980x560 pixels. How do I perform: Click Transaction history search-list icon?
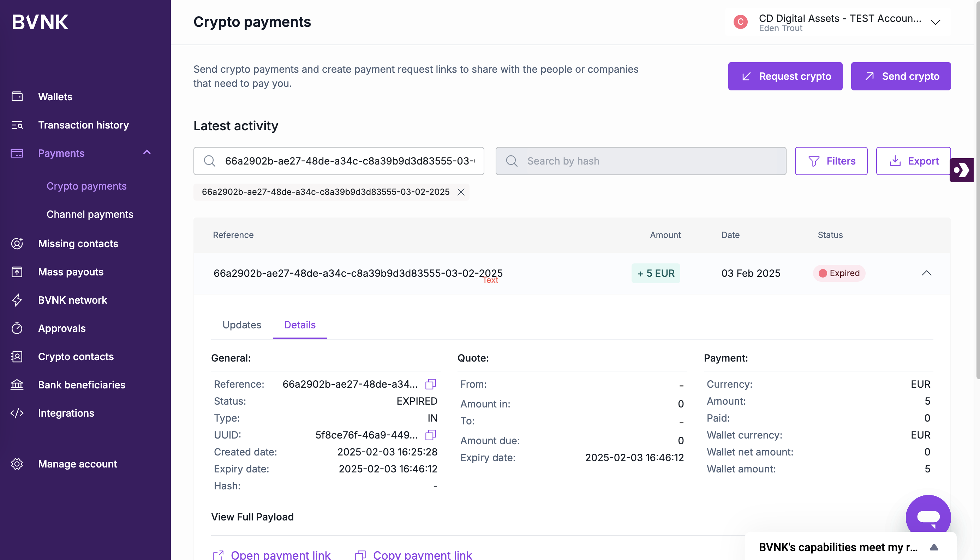click(17, 125)
